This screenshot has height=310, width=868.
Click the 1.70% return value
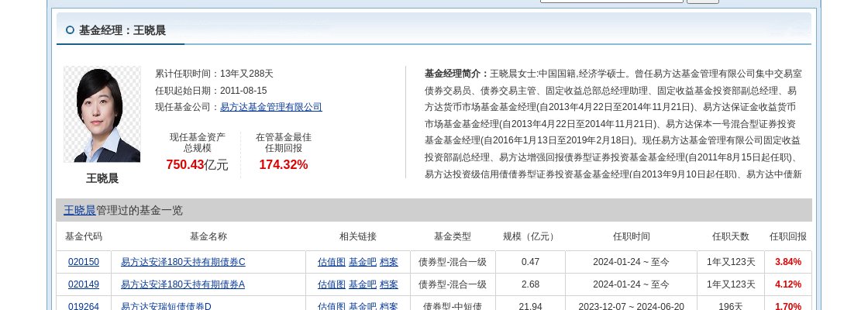787,306
